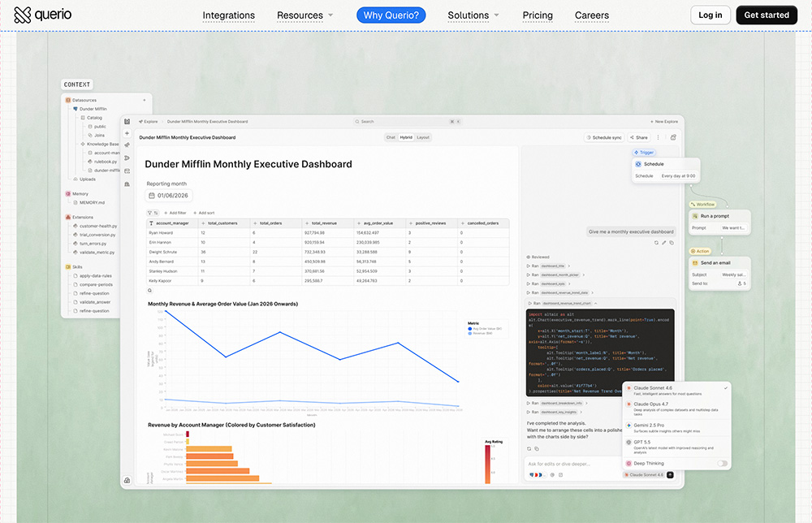Switch to the Hybrid view tab
Image resolution: width=812 pixels, height=523 pixels.
[x=406, y=137]
